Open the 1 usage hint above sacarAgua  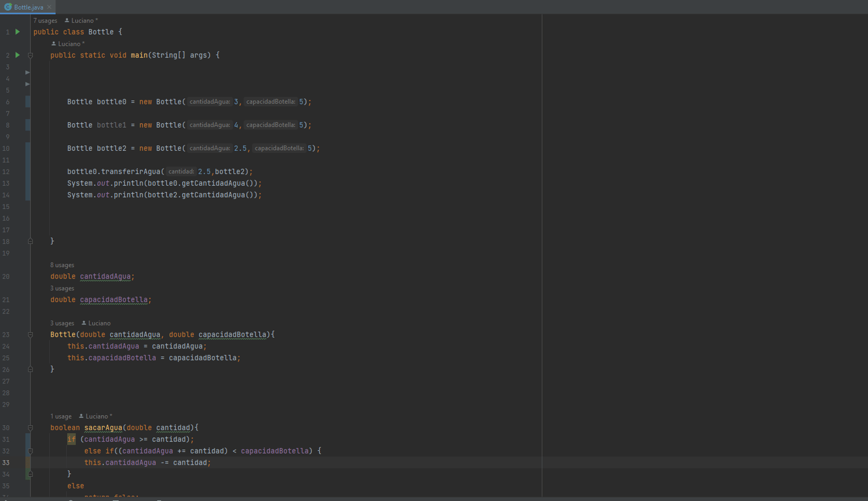coord(61,416)
